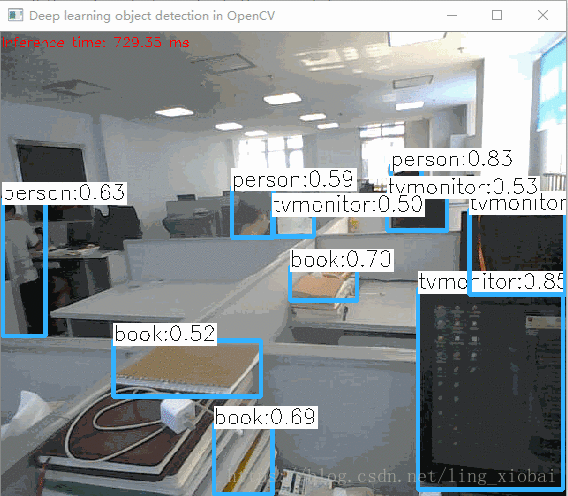
Task: Maximize the Deep learning object detection window
Action: coord(497,15)
